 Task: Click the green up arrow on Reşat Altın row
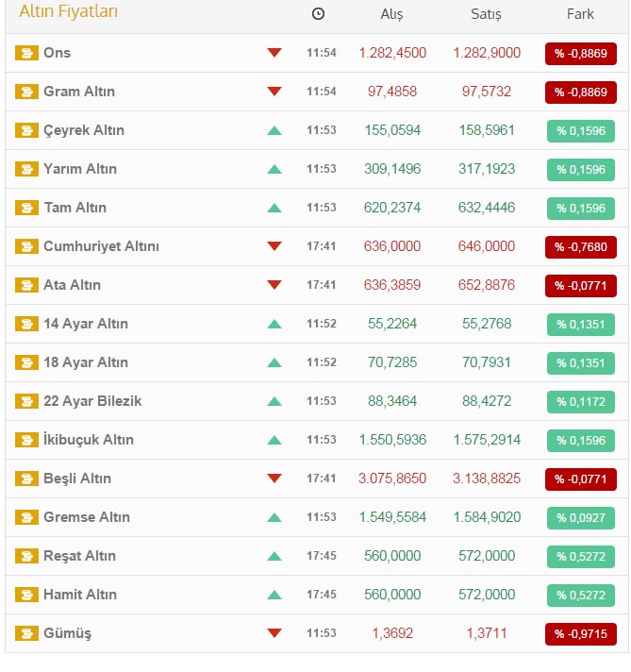point(274,556)
